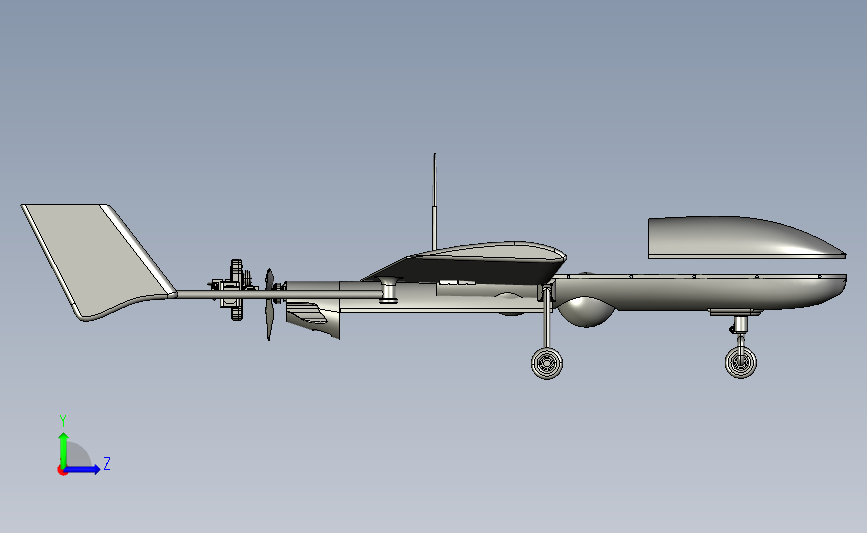Pick the main landing gear wheel under the wing
Screen dimensions: 867x533
tap(547, 363)
